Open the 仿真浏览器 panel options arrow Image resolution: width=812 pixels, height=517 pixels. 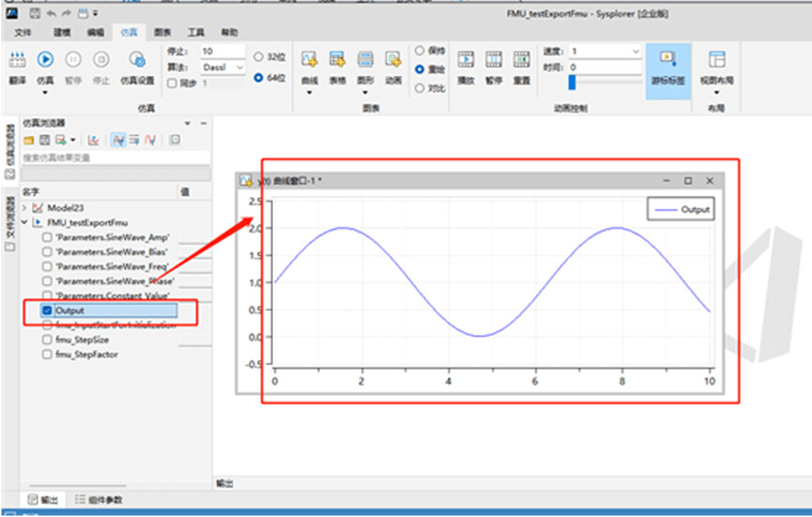click(188, 123)
